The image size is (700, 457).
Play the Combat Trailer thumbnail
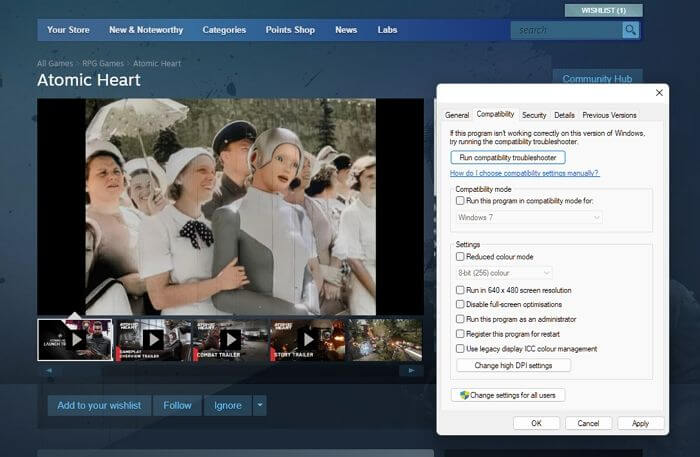point(230,340)
